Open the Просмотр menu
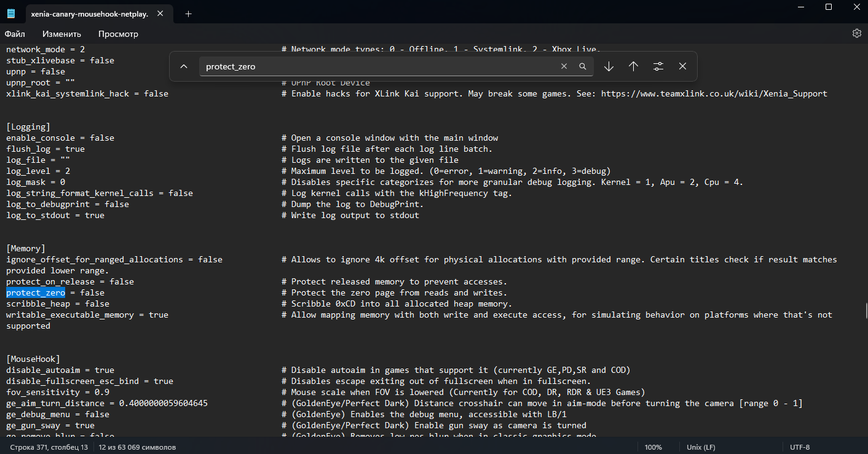Screen dimensions: 868x454 tap(118, 34)
